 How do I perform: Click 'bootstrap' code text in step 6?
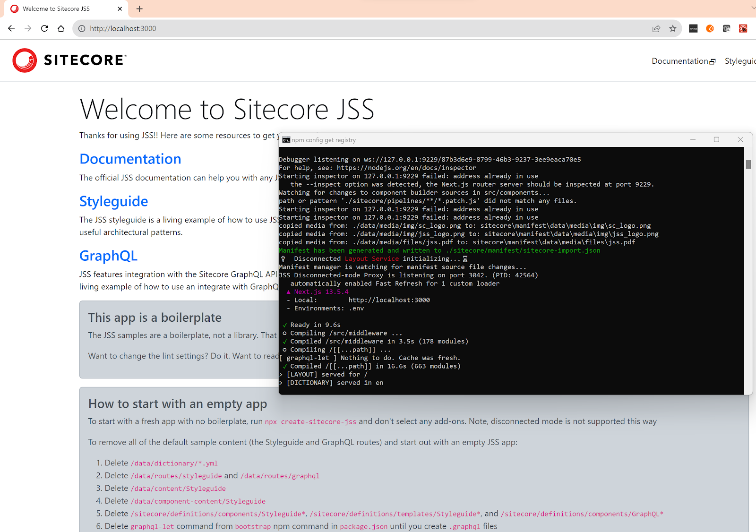253,527
